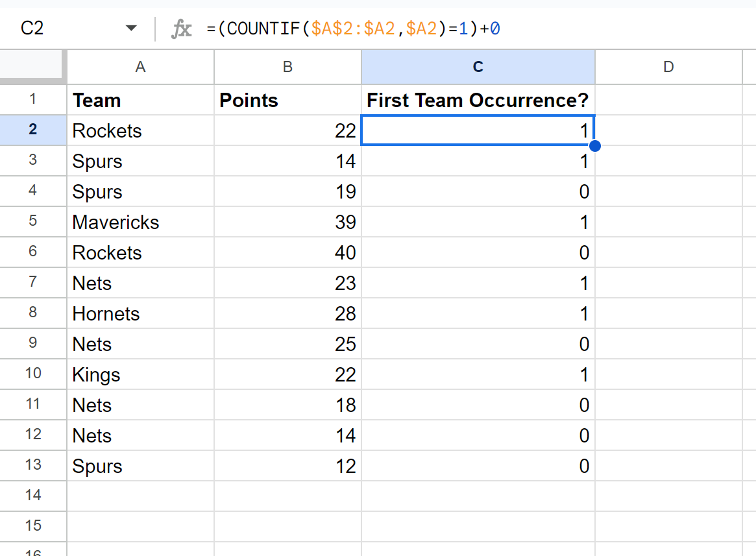Select cell C13 showing 0
756x556 pixels.
pyautogui.click(x=478, y=466)
